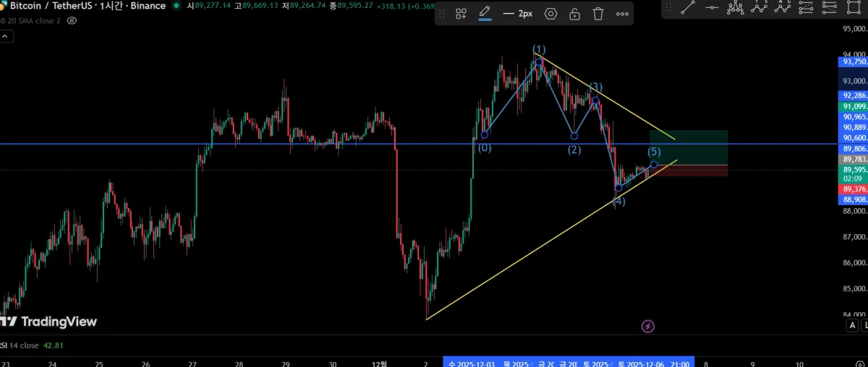
Task: Click the green market status dot
Action: [176, 6]
